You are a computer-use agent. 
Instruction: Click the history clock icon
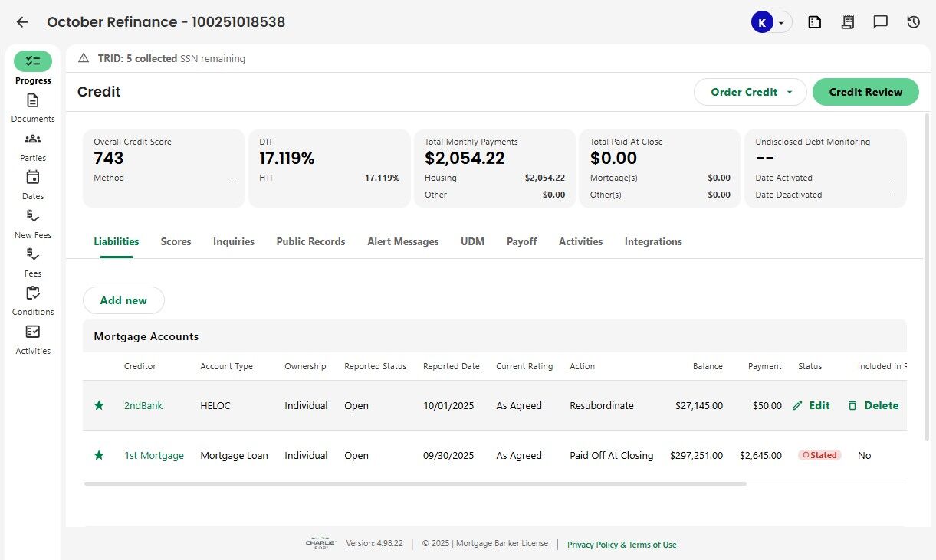pyautogui.click(x=913, y=22)
